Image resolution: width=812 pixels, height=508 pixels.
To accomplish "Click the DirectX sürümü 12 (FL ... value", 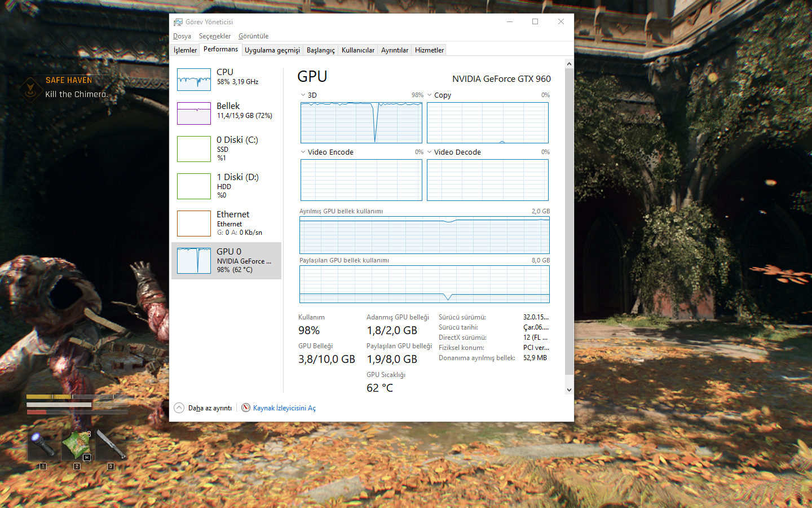I will (x=535, y=338).
